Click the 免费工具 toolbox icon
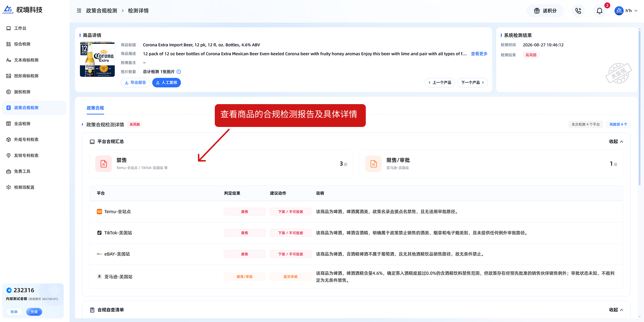This screenshot has width=644, height=322. 9,172
